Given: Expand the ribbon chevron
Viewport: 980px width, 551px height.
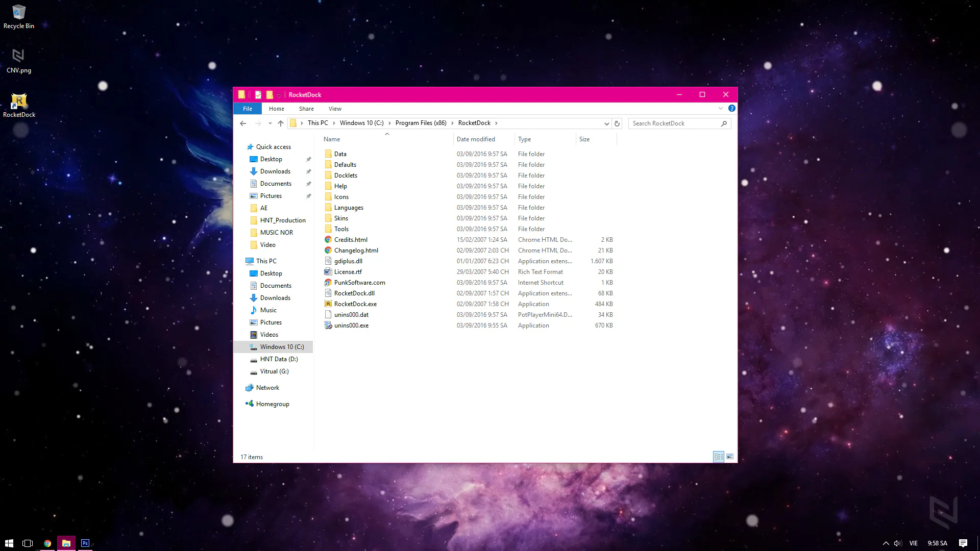Looking at the screenshot, I should (x=720, y=108).
